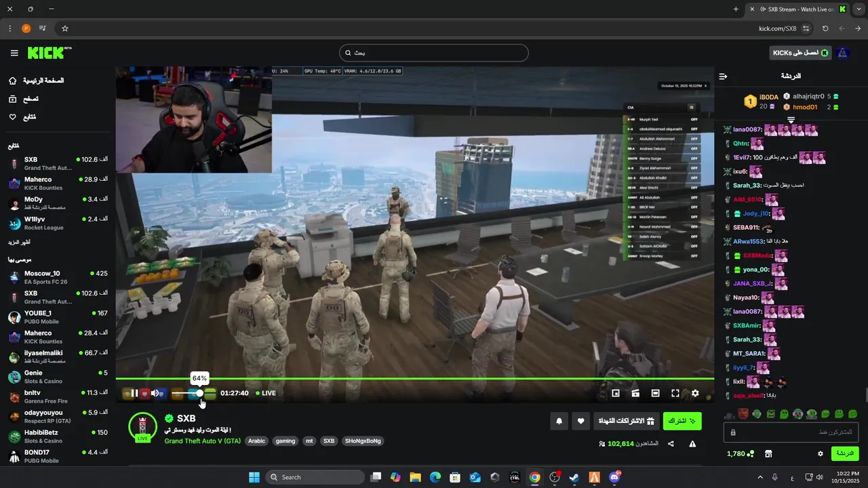The image size is (868, 488).
Task: Pick the red bearded face emote
Action: [x=743, y=413]
